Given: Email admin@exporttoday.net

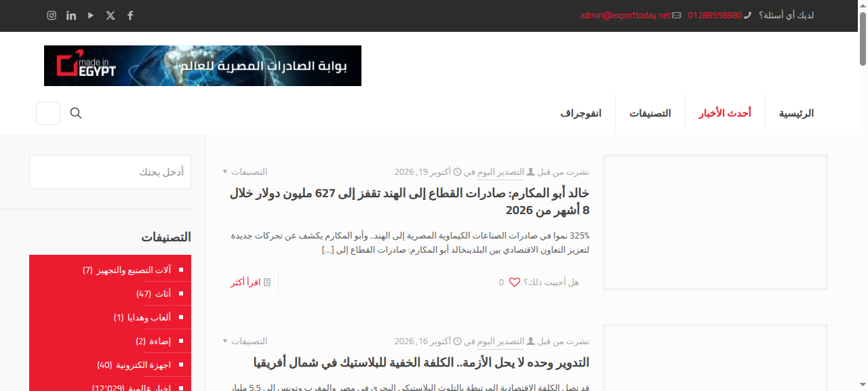Looking at the screenshot, I should [x=625, y=16].
